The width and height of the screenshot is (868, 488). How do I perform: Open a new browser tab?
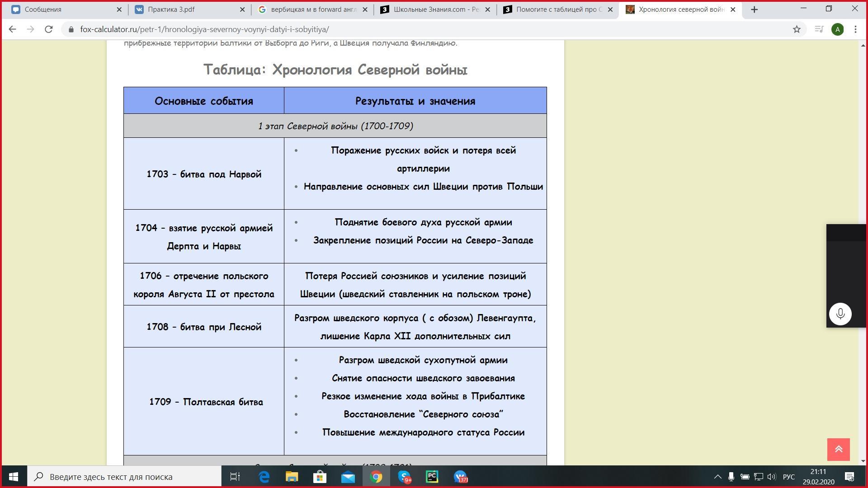(x=754, y=9)
